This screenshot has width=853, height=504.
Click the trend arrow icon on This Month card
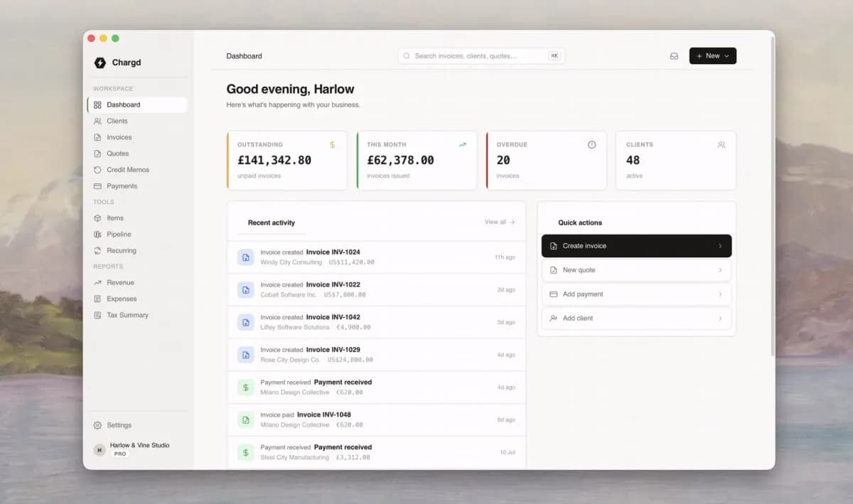(462, 144)
